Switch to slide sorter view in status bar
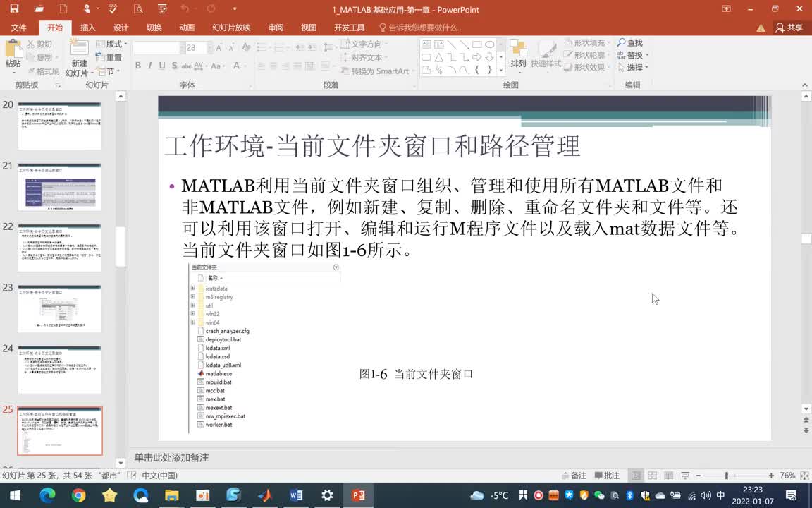Viewport: 812px width, 508px height. tap(653, 476)
